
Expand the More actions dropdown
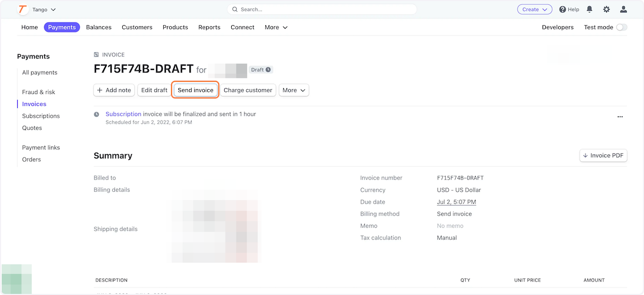(x=294, y=90)
